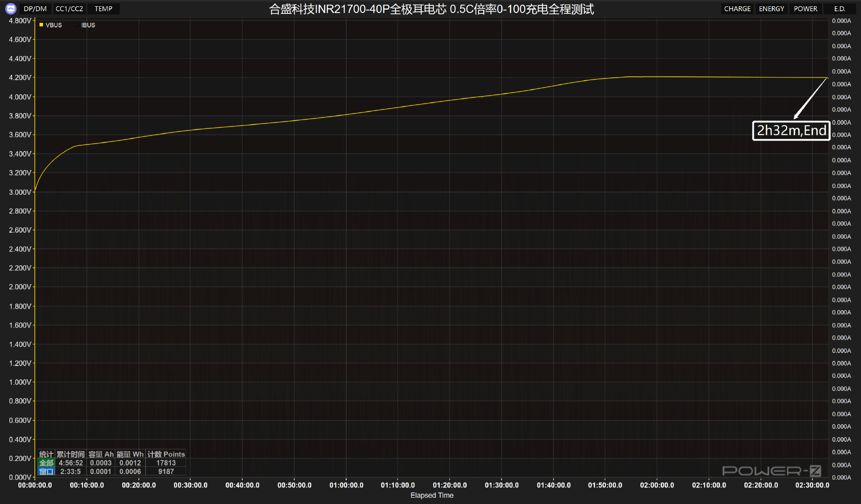Viewport: 861px width, 504px height.
Task: Toggle the TEMP trace
Action: pyautogui.click(x=104, y=9)
